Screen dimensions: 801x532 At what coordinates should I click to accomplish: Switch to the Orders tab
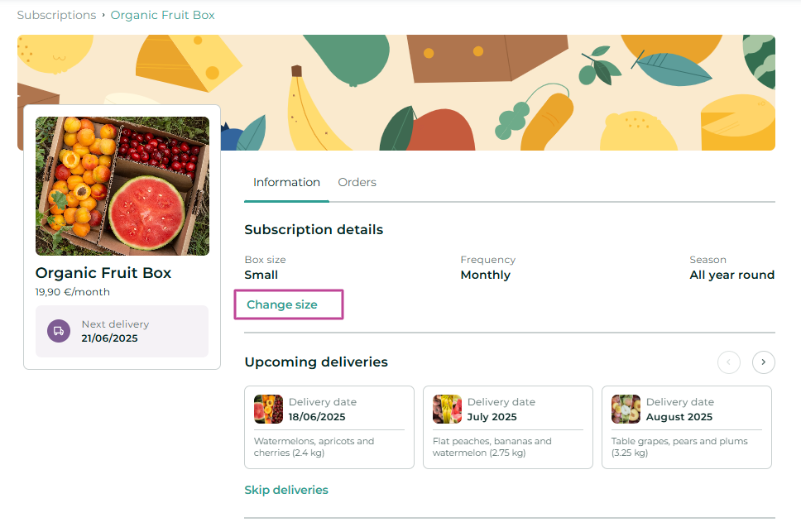click(357, 182)
